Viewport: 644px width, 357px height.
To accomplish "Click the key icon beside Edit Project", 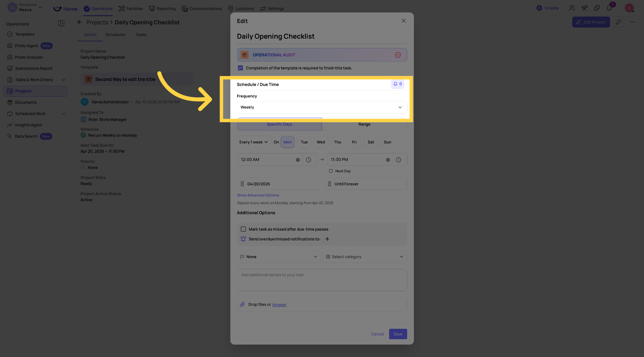I will click(619, 22).
